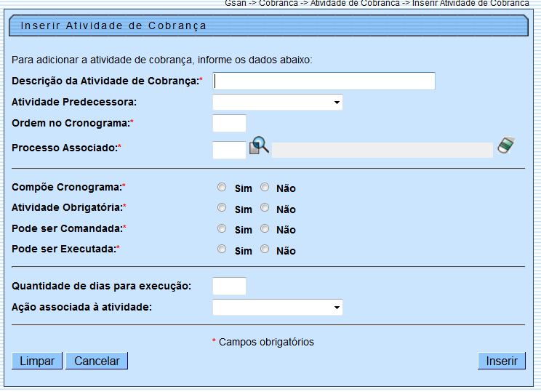541x392 pixels.
Task: Click the greyed Processo Associado description box
Action: tap(382, 150)
